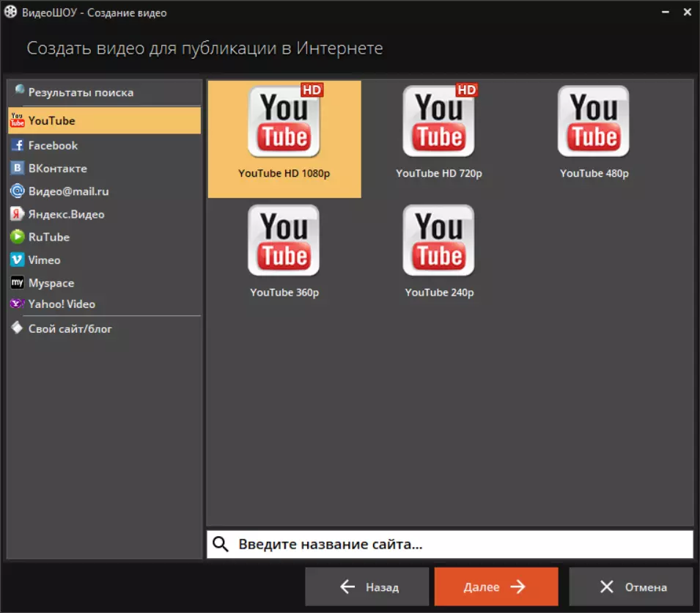Click the Vimeo V icon
The height and width of the screenshot is (613, 700).
point(17,260)
